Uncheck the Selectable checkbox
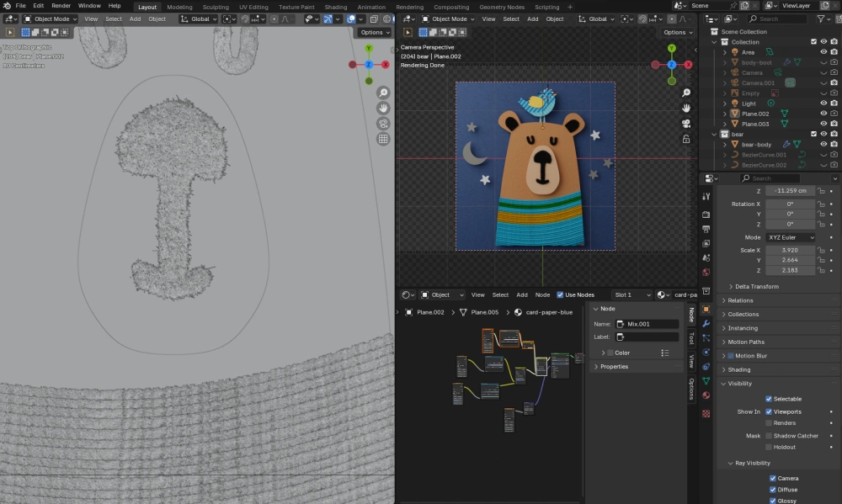 point(769,399)
